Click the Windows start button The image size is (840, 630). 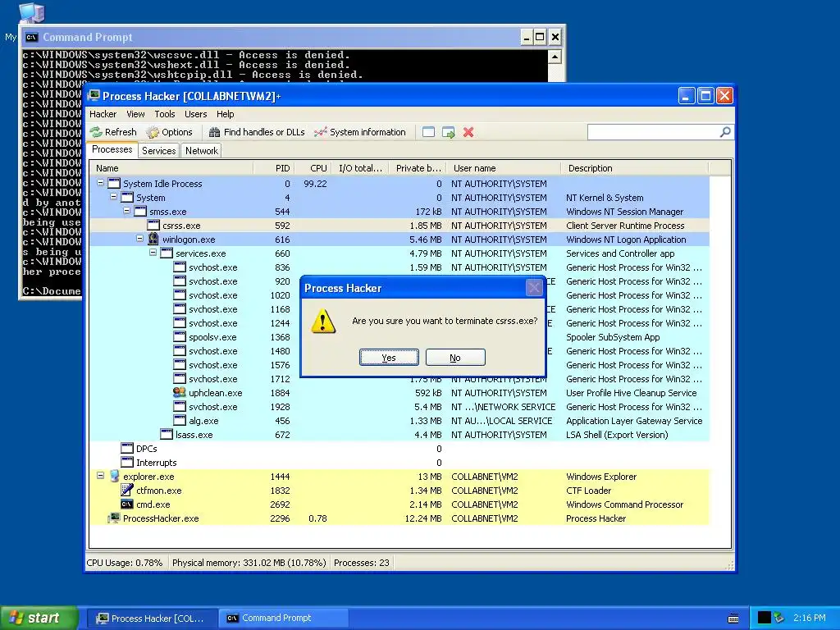(x=39, y=618)
